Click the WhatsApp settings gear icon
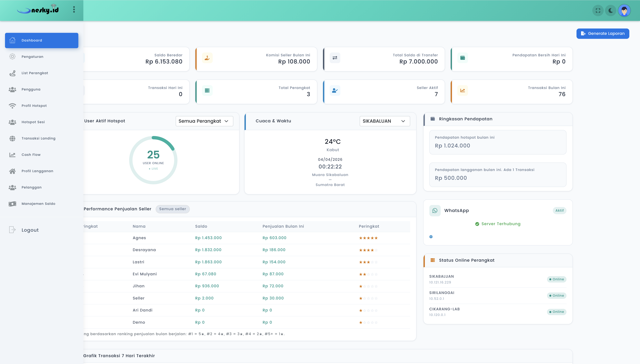 (x=431, y=237)
